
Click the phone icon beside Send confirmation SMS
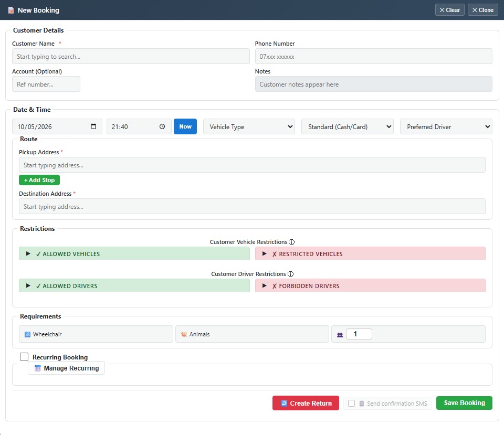tap(362, 404)
